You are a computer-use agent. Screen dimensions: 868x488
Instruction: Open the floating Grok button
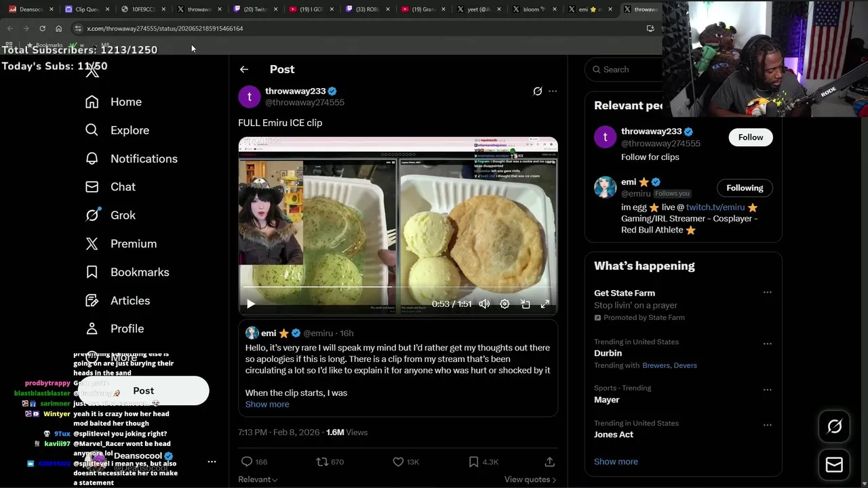pos(834,426)
